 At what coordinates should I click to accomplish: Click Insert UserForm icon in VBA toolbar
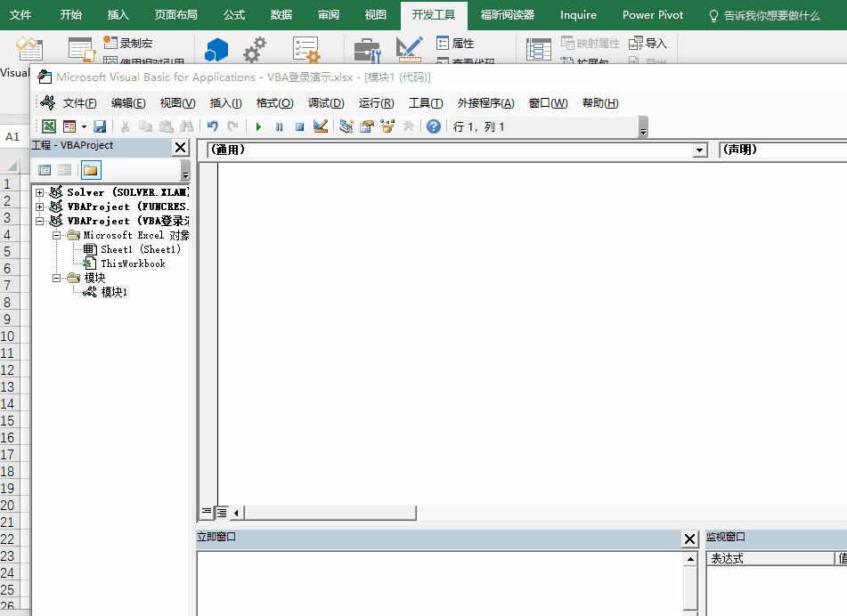pyautogui.click(x=69, y=126)
